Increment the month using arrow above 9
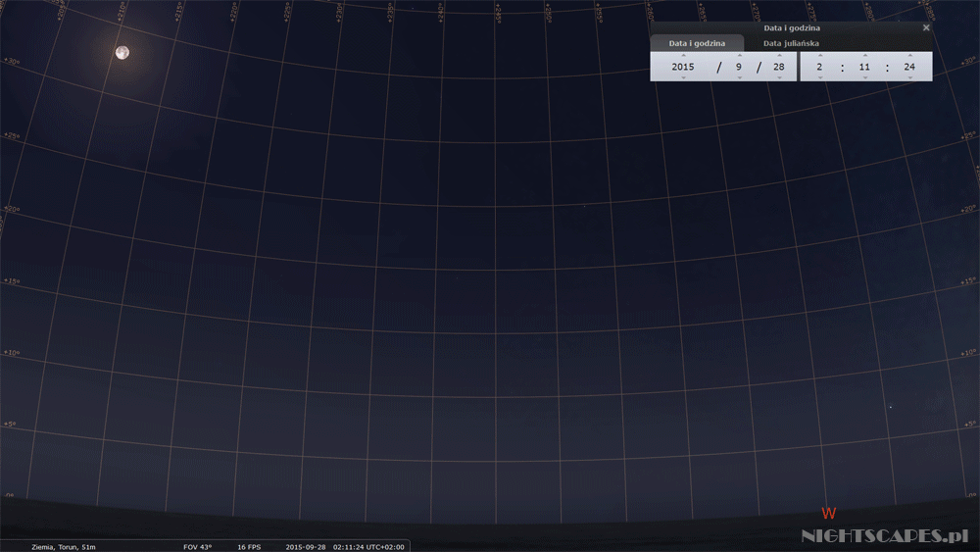 739,55
